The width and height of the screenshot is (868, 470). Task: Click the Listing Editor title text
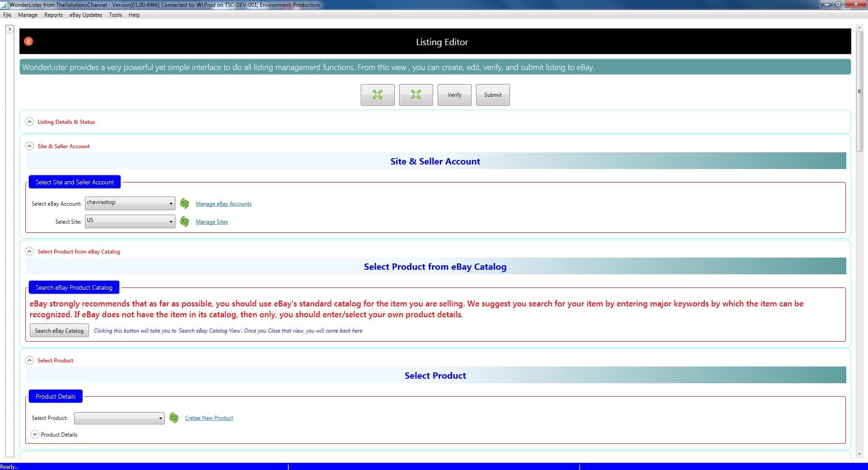[442, 42]
